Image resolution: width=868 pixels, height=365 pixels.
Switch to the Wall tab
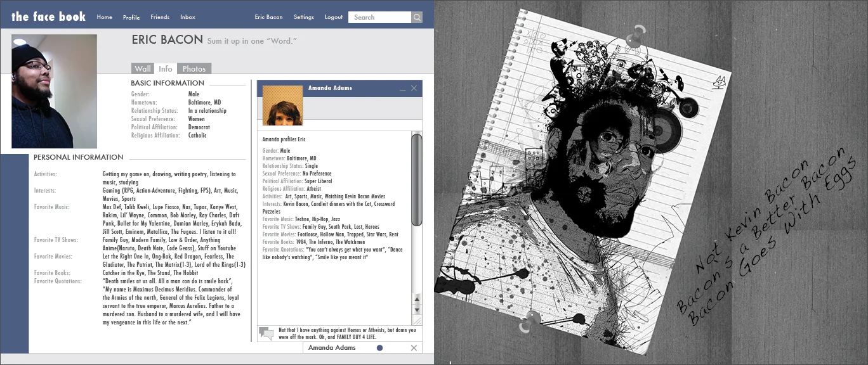pyautogui.click(x=143, y=68)
